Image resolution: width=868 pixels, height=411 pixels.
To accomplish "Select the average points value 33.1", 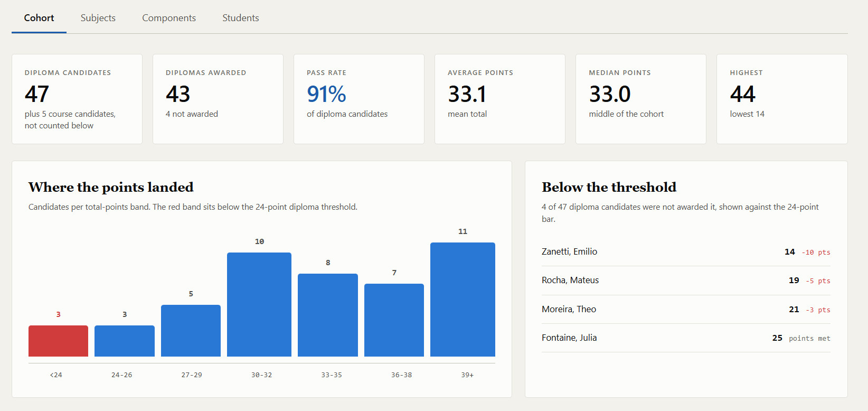I will [x=467, y=94].
